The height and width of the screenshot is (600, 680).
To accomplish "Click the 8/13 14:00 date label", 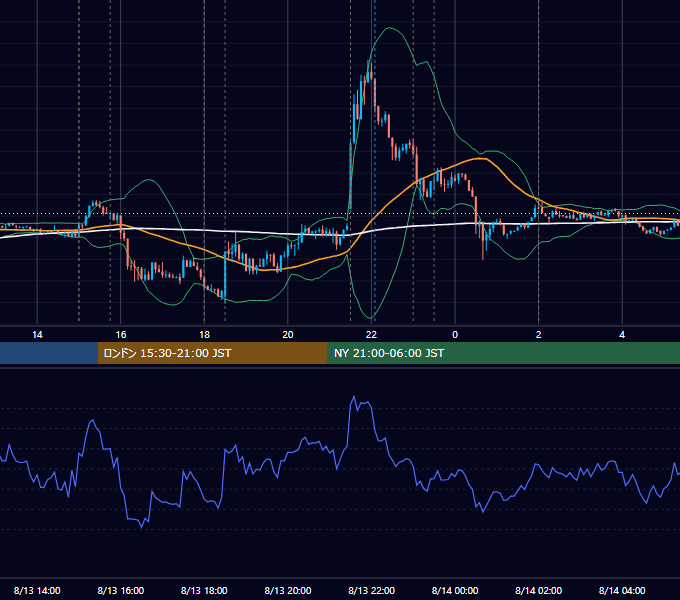I will [37, 590].
